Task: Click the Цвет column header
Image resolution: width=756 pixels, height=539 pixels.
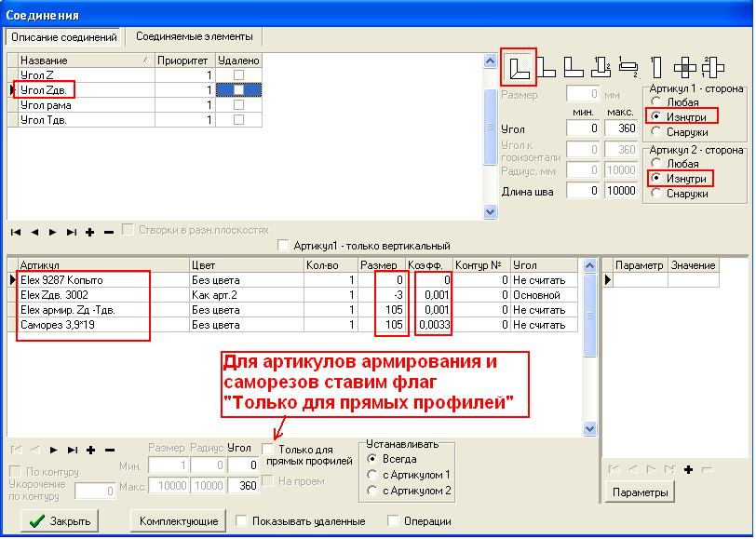Action: coord(247,265)
